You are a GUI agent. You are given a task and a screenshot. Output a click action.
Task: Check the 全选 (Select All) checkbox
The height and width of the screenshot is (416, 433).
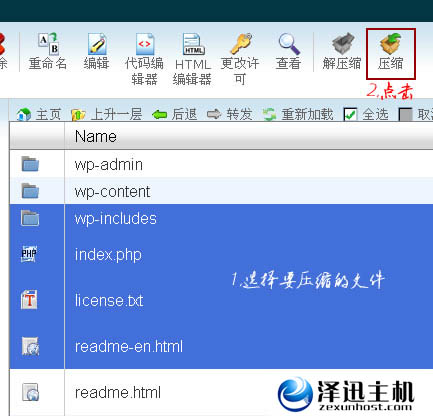tap(350, 115)
